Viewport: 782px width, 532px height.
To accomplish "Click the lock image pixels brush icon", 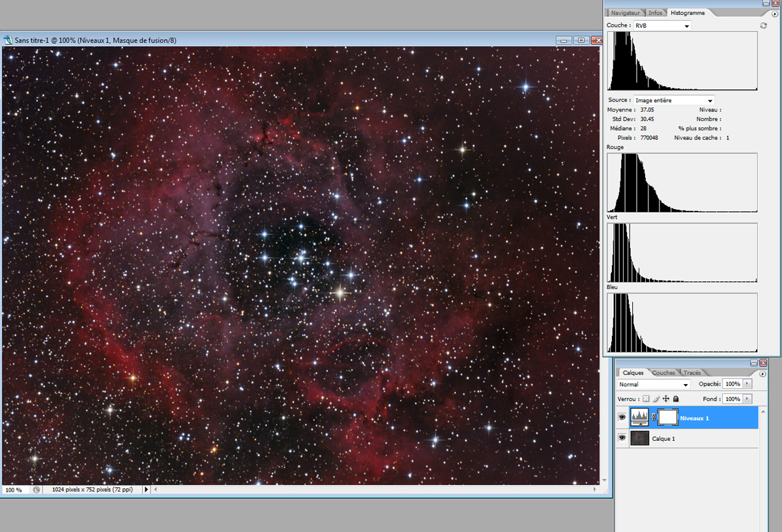I will tap(656, 399).
